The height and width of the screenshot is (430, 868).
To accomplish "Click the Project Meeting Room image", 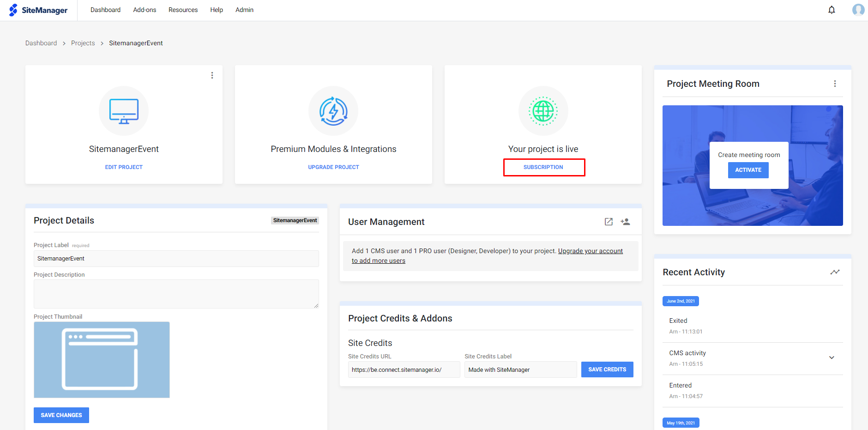I will point(753,165).
